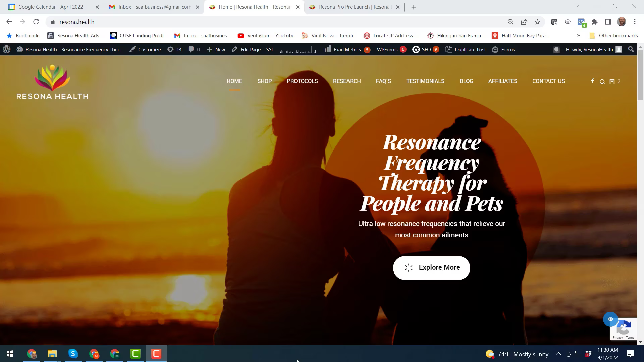The image size is (644, 362).
Task: Open the Chrome three-dot menu
Action: (635, 22)
